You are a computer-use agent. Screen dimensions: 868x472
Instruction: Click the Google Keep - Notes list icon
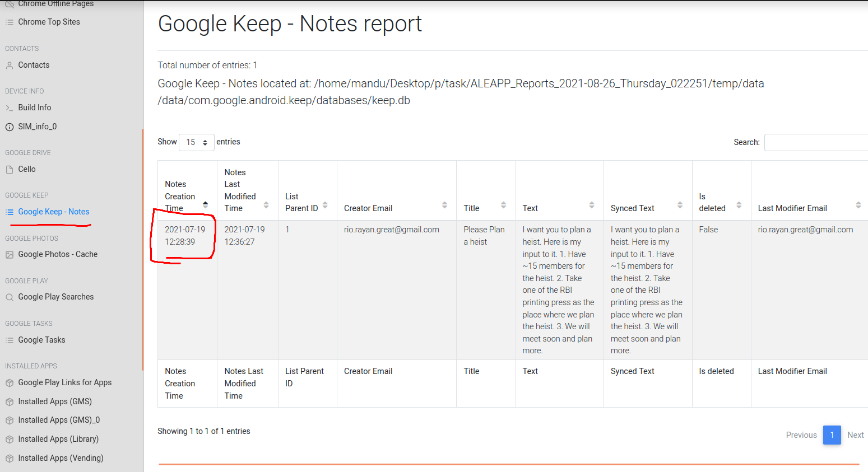tap(10, 212)
